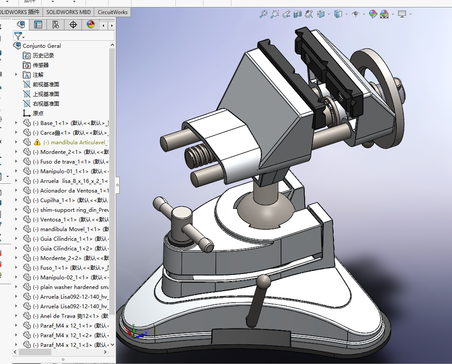Open FeatureManager design tree tab
Image resolution: width=452 pixels, height=364 pixels.
[x=21, y=25]
